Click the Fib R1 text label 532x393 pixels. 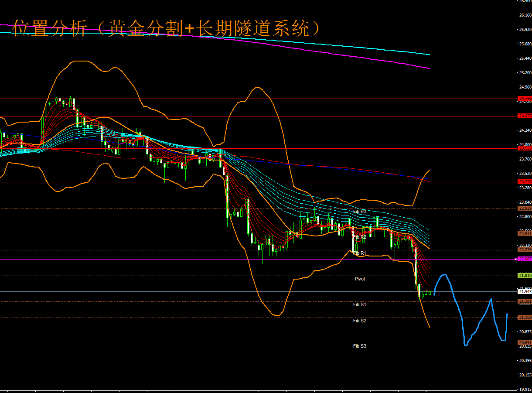[x=359, y=253]
